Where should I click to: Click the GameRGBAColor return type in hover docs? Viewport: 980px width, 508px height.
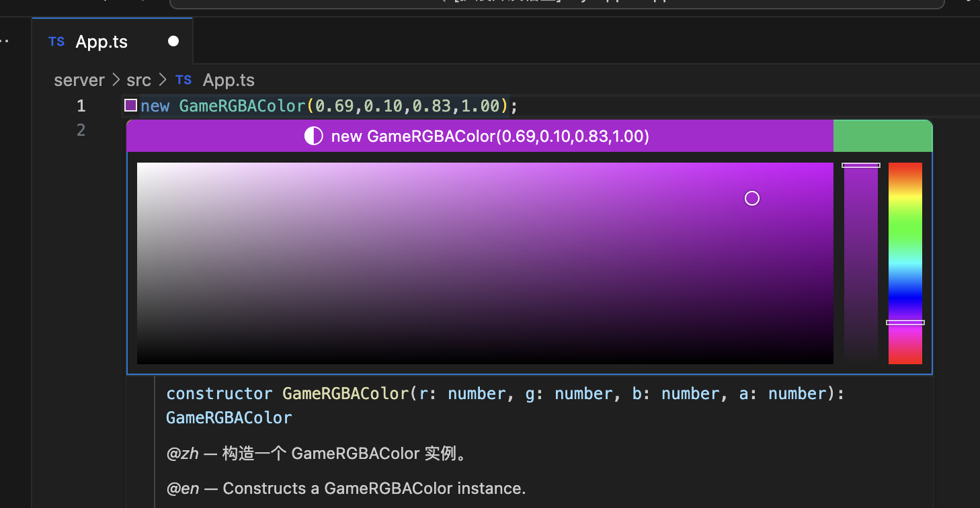coord(229,417)
